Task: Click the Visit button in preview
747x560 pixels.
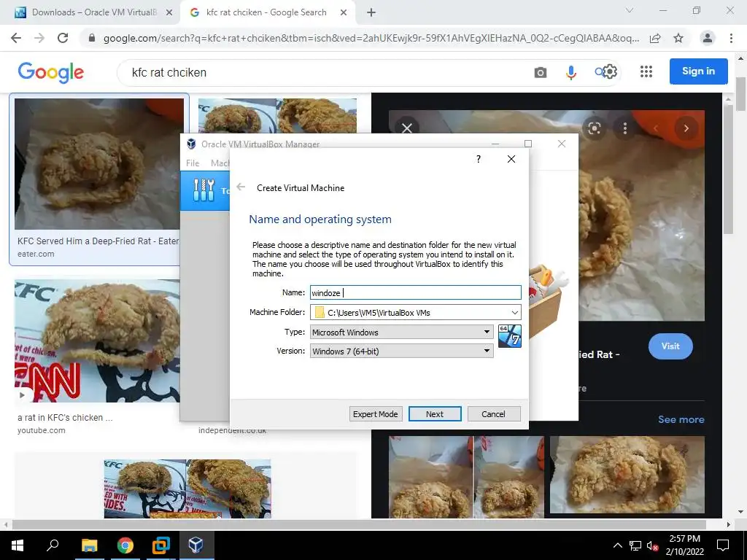Action: 670,346
